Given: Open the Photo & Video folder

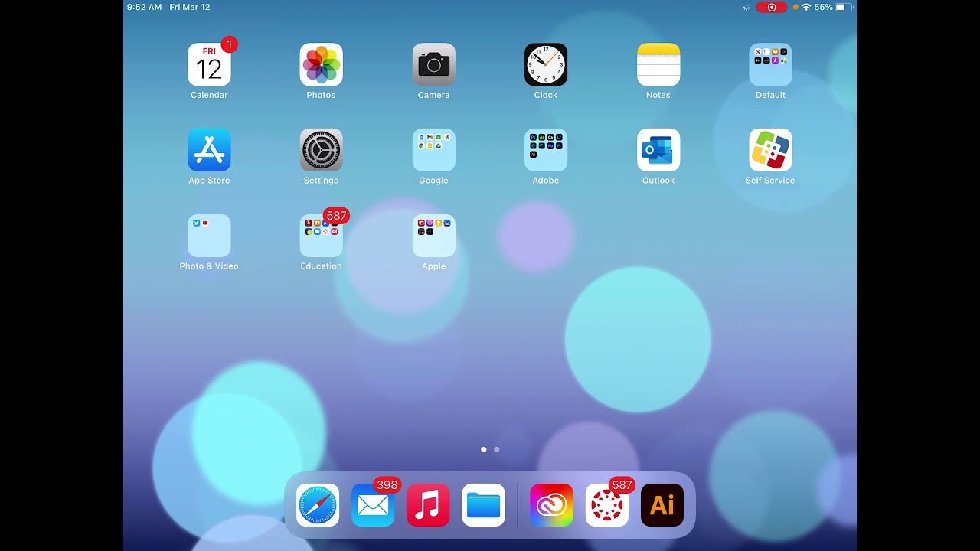Looking at the screenshot, I should pos(209,236).
